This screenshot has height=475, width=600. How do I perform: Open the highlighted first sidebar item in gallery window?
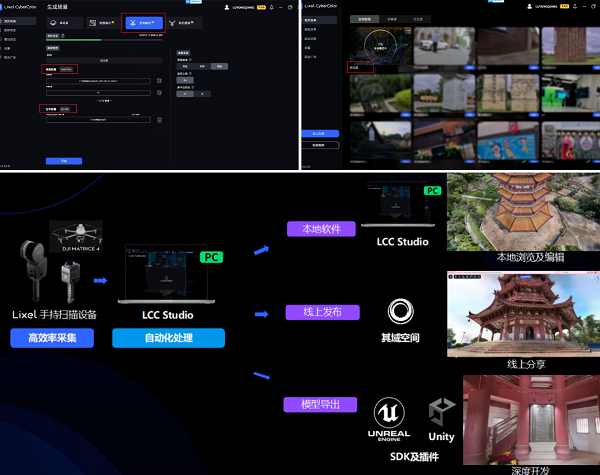pyautogui.click(x=319, y=20)
